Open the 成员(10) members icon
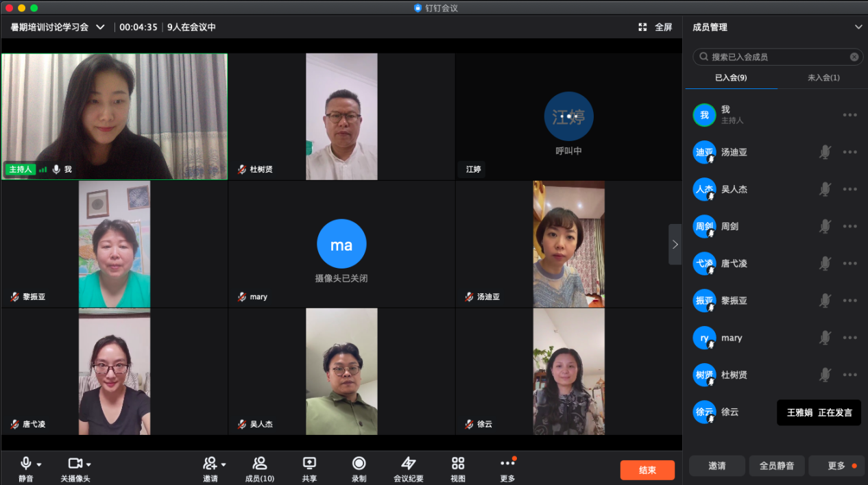 click(260, 464)
